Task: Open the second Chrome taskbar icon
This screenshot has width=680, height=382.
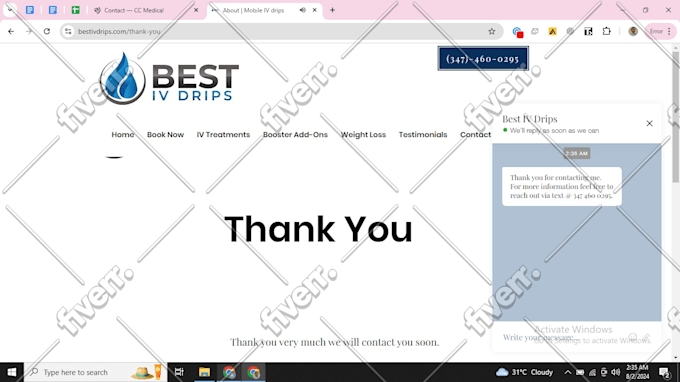Action: (x=254, y=372)
